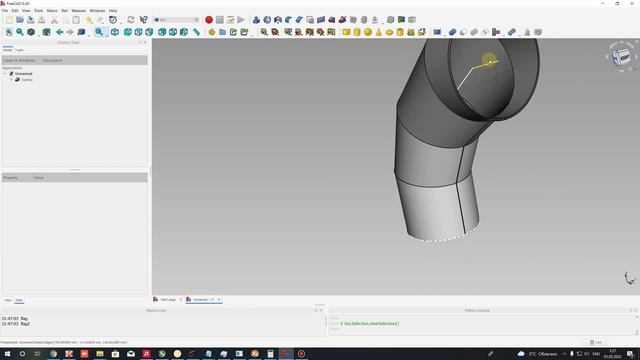This screenshot has height=360, width=640.
Task: Switch to the Top view cube icon
Action: point(138,32)
